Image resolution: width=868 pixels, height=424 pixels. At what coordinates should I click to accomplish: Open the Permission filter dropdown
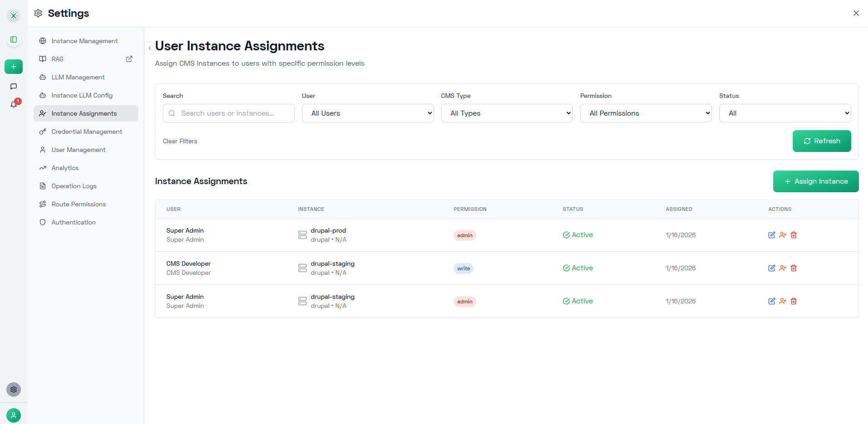coord(646,113)
